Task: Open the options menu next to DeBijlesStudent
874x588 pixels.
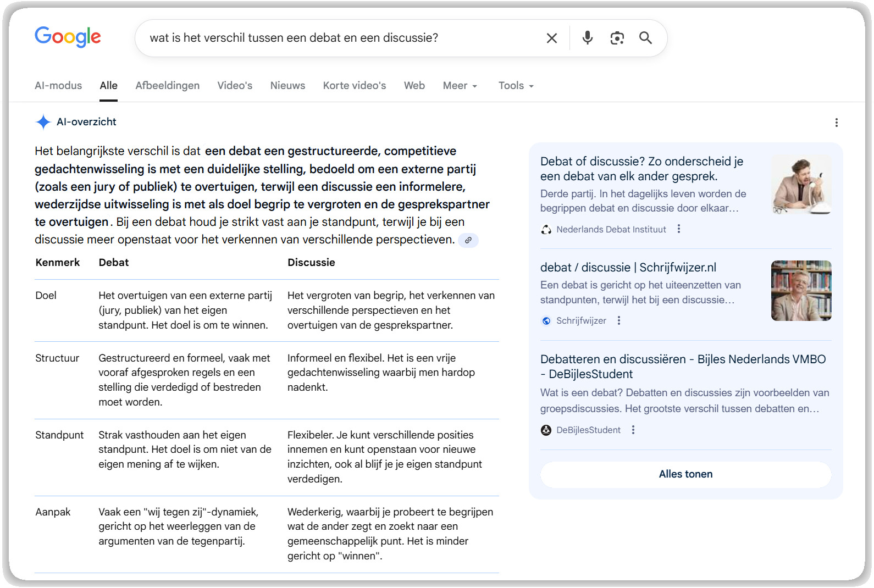Action: [633, 430]
